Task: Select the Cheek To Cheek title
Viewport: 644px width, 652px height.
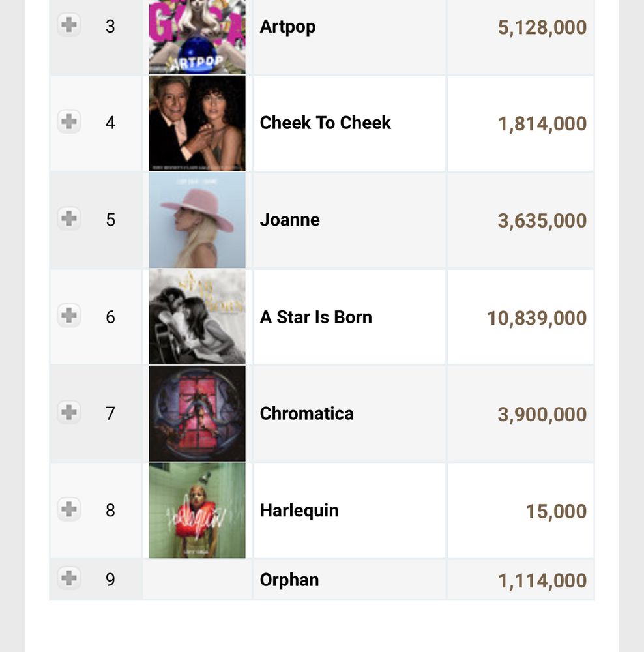Action: [325, 123]
